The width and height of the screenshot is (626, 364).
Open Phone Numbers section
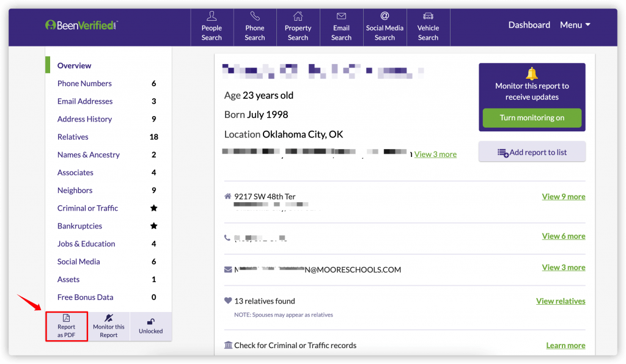(84, 83)
